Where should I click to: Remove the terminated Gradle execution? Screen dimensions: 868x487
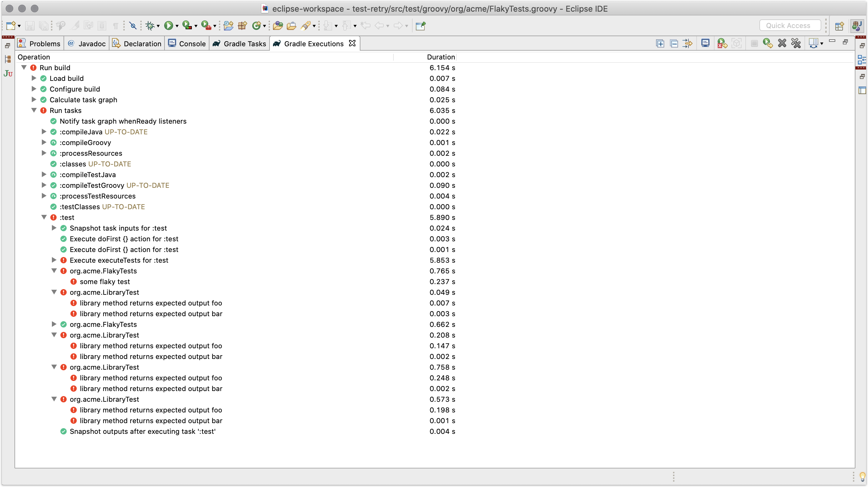click(x=782, y=43)
